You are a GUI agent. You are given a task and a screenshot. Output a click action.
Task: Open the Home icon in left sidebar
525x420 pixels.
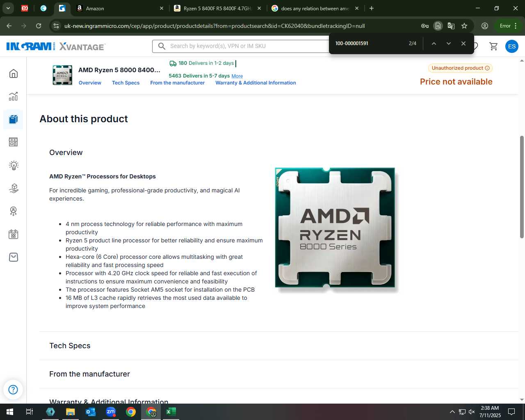pyautogui.click(x=14, y=73)
